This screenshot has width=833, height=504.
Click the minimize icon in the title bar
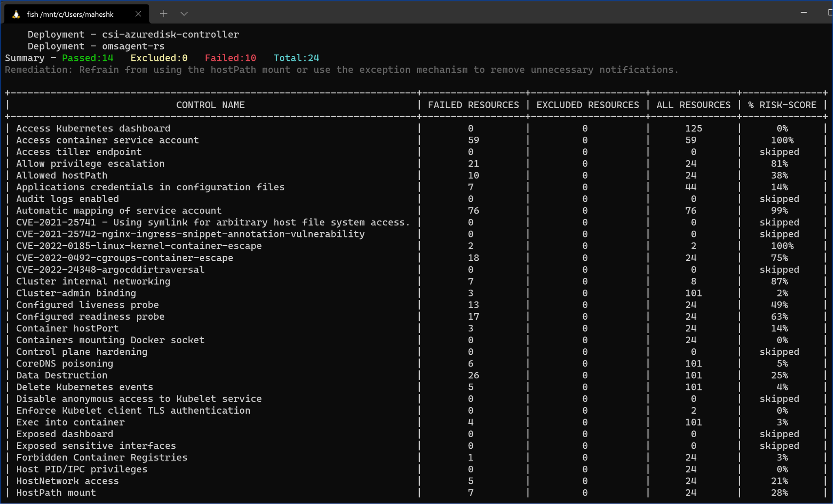[x=804, y=13]
